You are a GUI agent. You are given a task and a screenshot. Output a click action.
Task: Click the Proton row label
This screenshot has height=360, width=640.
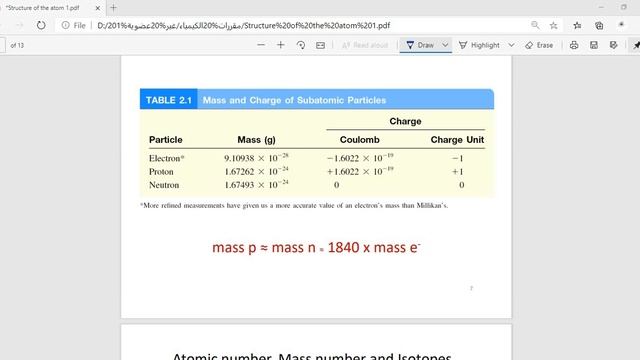161,171
